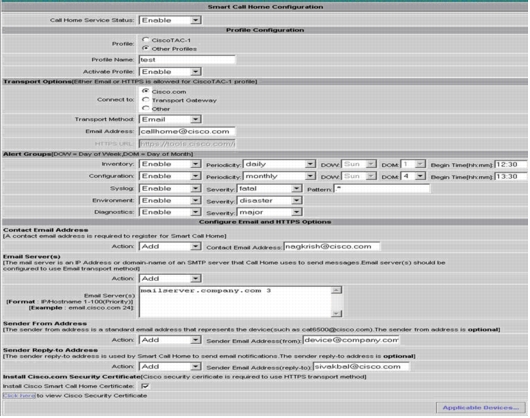530x418 pixels.
Task: Open the Sender From Address Action dropdown
Action: [x=170, y=340]
